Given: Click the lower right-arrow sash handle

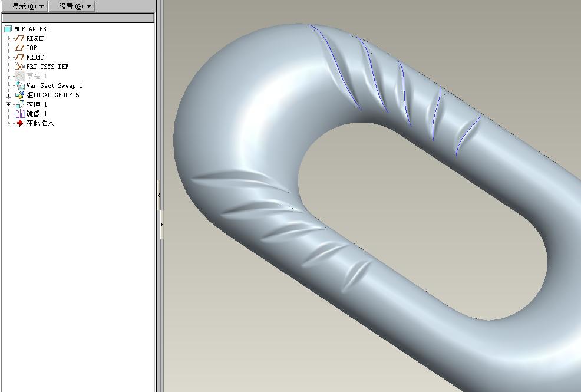Looking at the screenshot, I should click(161, 225).
